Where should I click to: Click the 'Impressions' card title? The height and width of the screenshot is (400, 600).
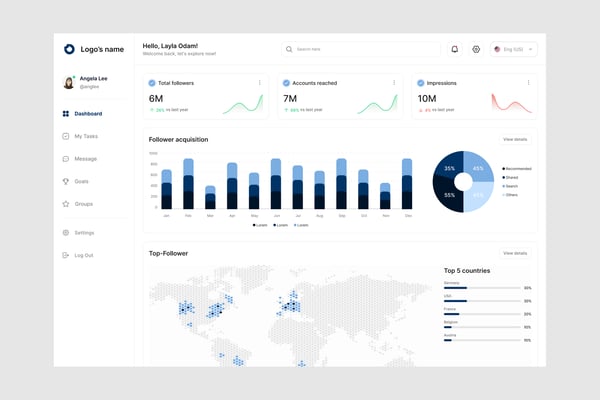[x=442, y=83]
